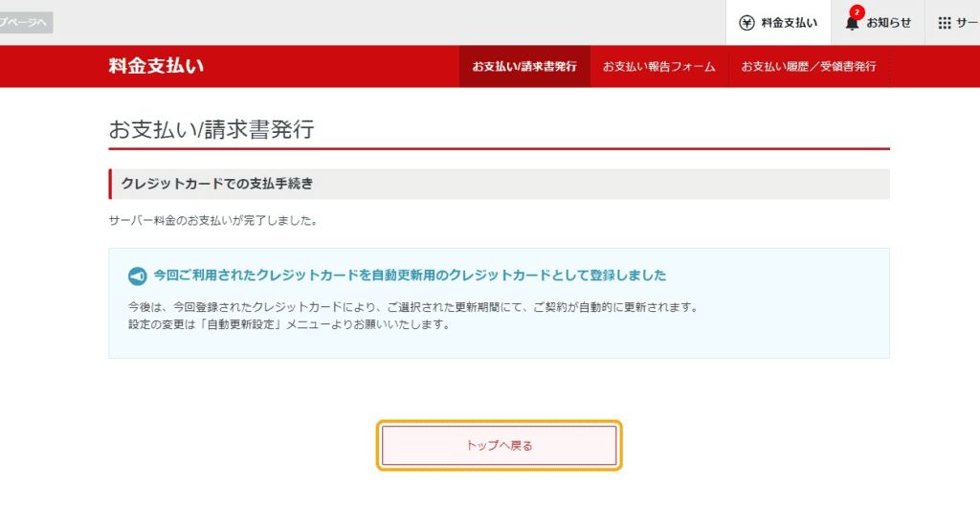Click the line mentioning 「自動更新設定」メニュー
This screenshot has height=530, width=980.
pos(290,325)
